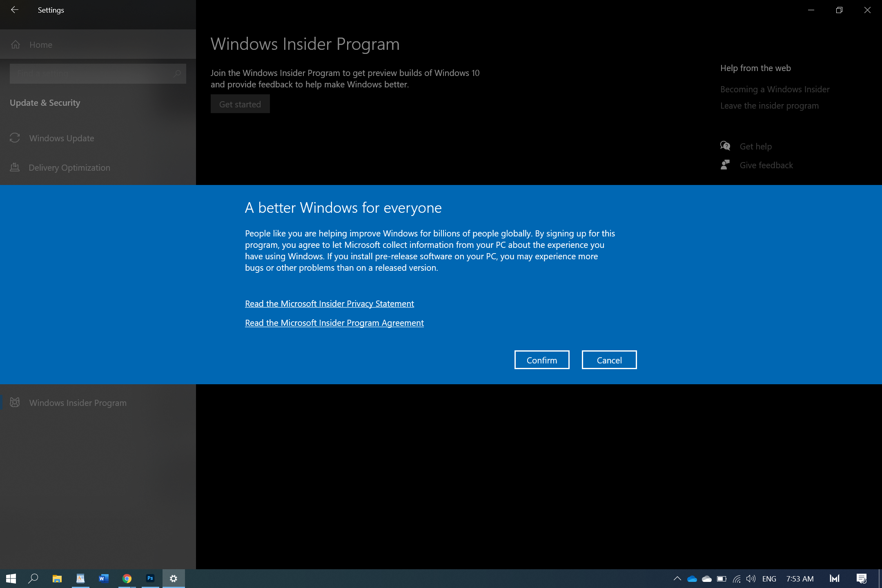Restore down the Settings window
This screenshot has width=882, height=588.
(x=839, y=10)
